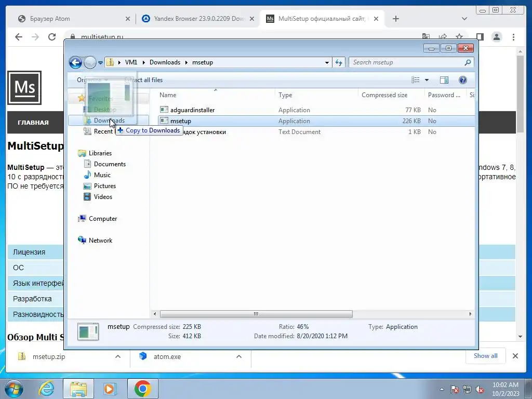Open the recent pages dropdown beside Forward
The width and height of the screenshot is (532, 399).
point(100,62)
